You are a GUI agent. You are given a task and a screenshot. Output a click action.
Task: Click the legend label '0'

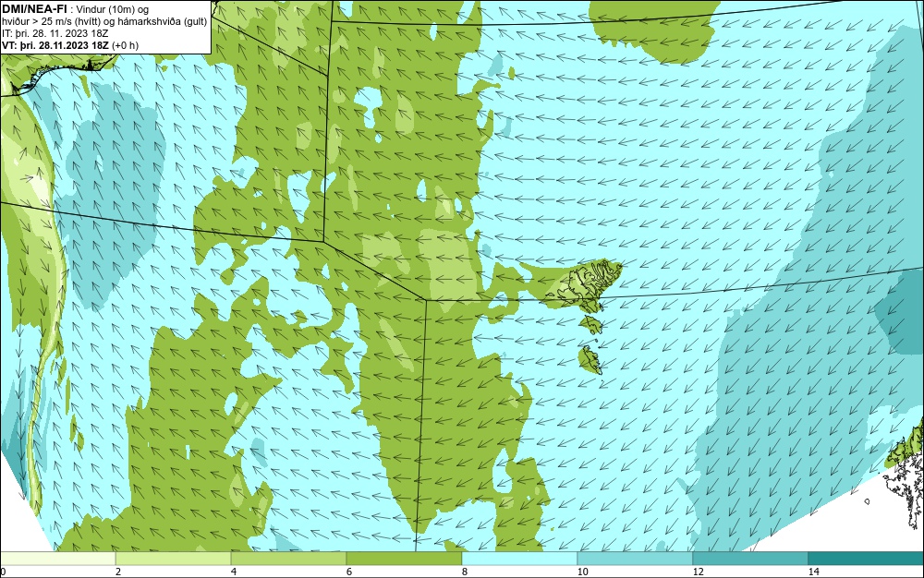[3, 572]
